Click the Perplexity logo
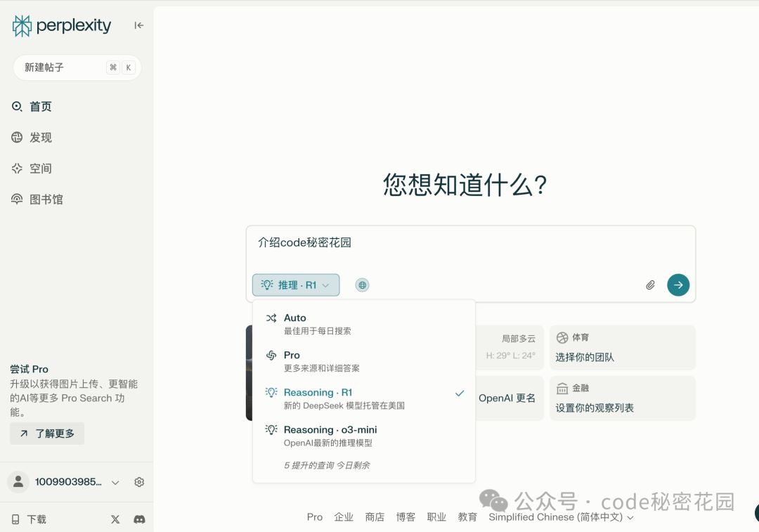The image size is (759, 532). (61, 26)
